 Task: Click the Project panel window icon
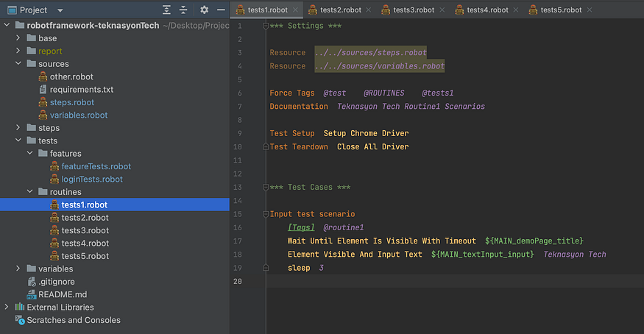(12, 10)
